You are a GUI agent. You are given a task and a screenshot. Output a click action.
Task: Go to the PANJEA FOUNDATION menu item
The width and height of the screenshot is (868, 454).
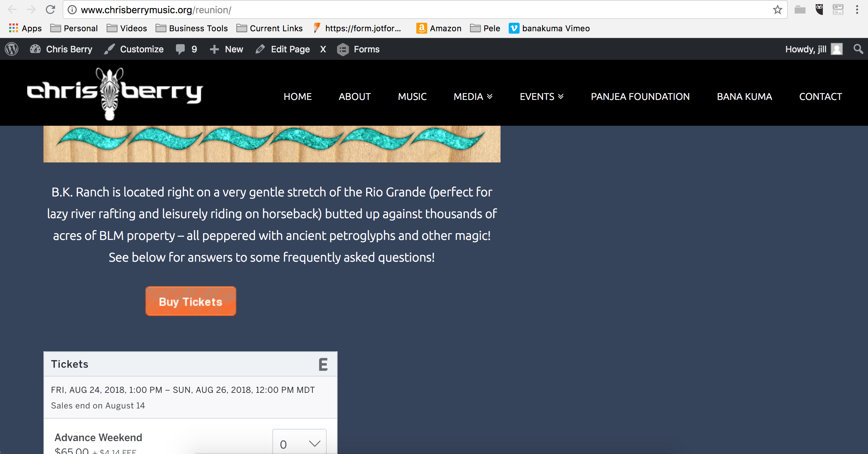(x=640, y=97)
